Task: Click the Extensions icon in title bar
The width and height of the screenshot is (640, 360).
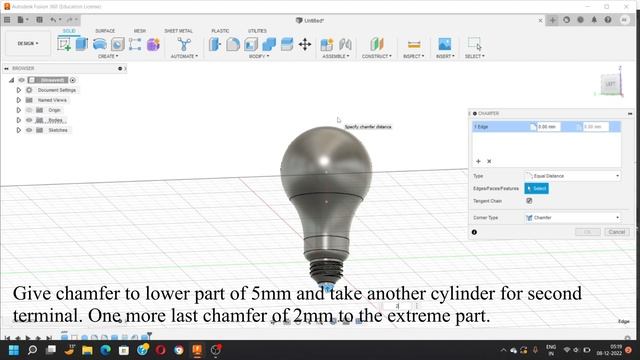Action: point(567,20)
